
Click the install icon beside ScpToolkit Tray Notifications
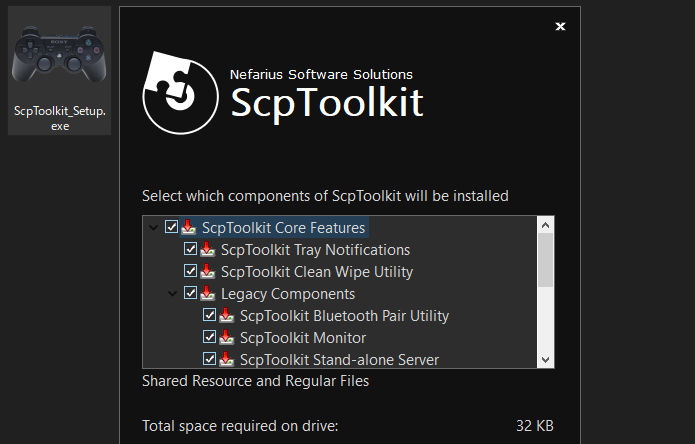pos(207,249)
